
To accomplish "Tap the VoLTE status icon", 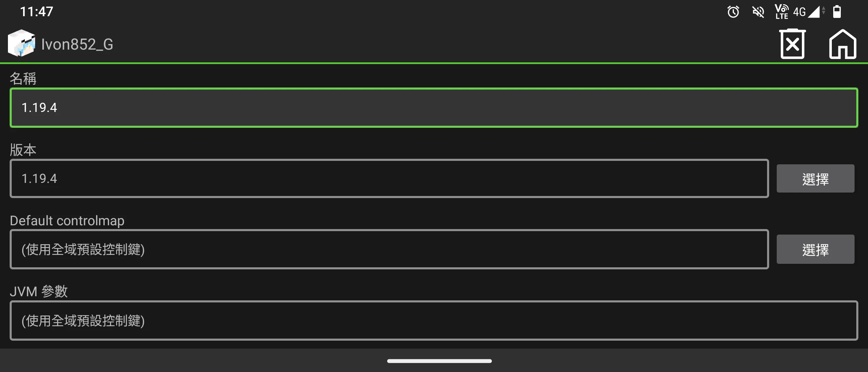I will [782, 12].
